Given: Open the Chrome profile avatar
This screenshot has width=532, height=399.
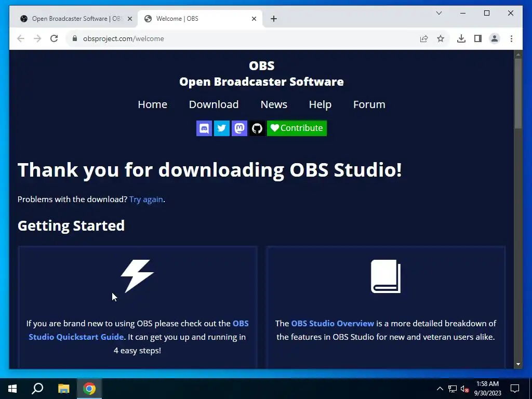Looking at the screenshot, I should click(495, 38).
